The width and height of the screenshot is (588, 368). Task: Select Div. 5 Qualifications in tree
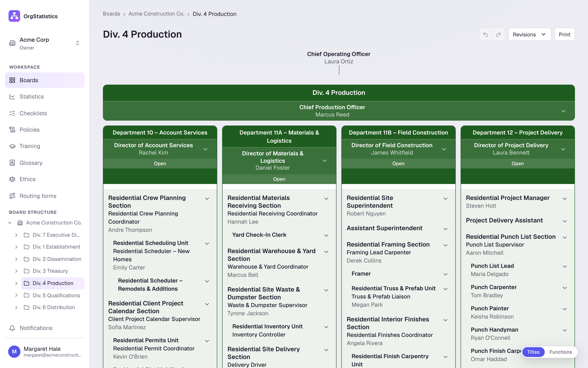point(53,295)
